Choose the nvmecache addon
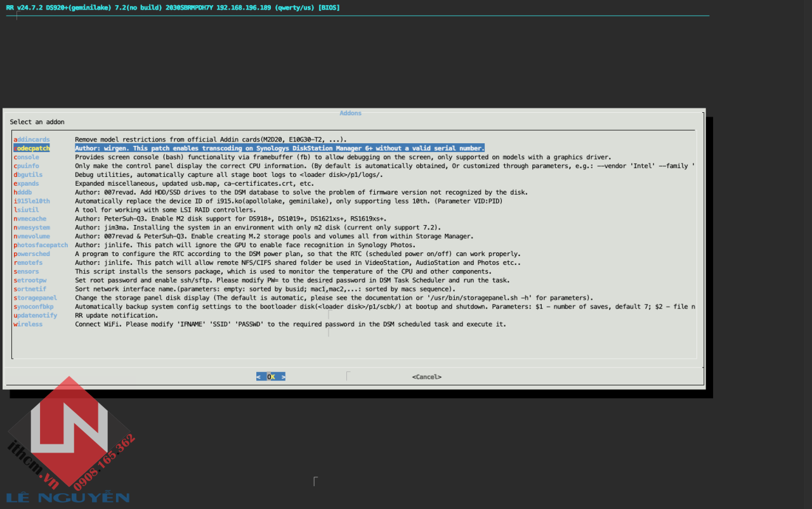This screenshot has width=812, height=509. click(x=30, y=219)
